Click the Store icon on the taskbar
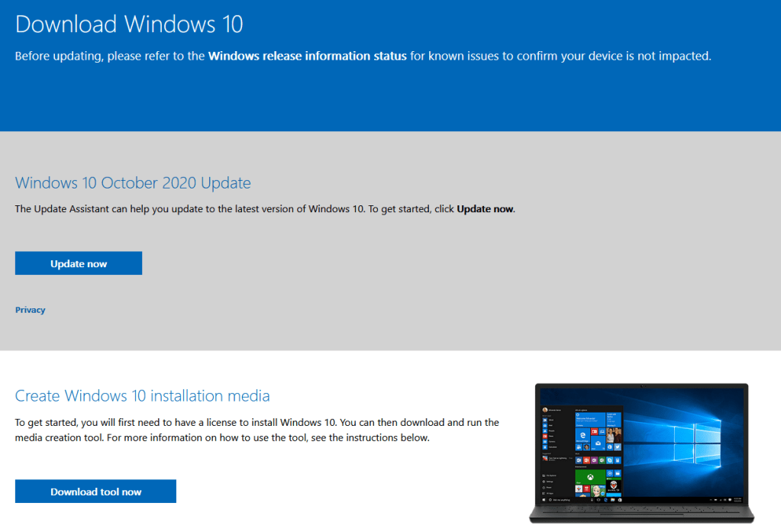Screen dimensions: 781x532 [620, 500]
